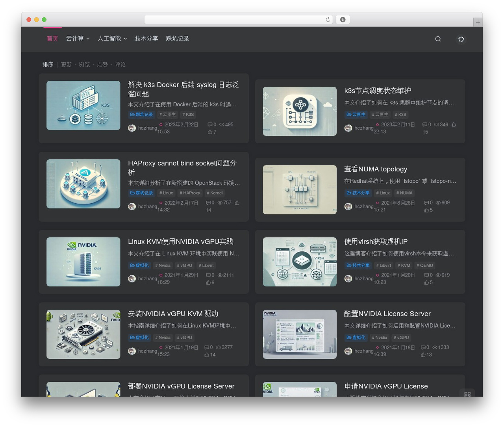Open post titled 查看NUMA topology
Viewport: 504px width, 427px height.
pyautogui.click(x=376, y=169)
